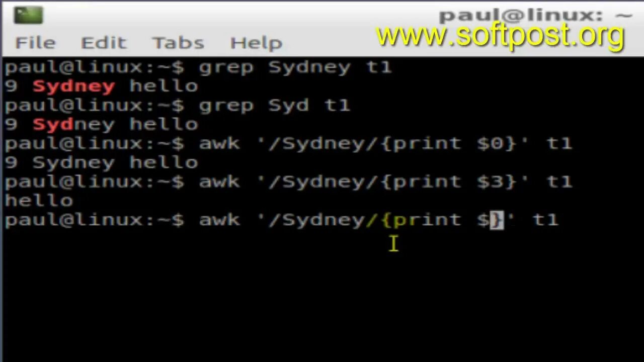644x362 pixels.
Task: Click the 'grep Syd t1' command line
Action: point(274,106)
